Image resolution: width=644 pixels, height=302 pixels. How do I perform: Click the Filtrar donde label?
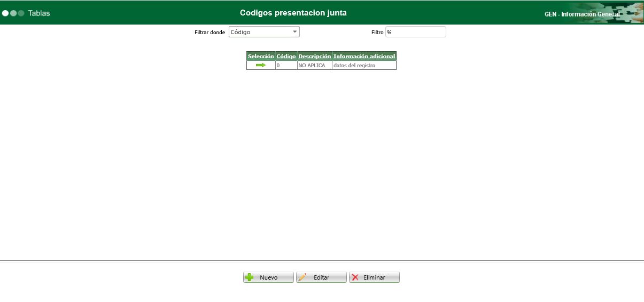[x=210, y=33]
